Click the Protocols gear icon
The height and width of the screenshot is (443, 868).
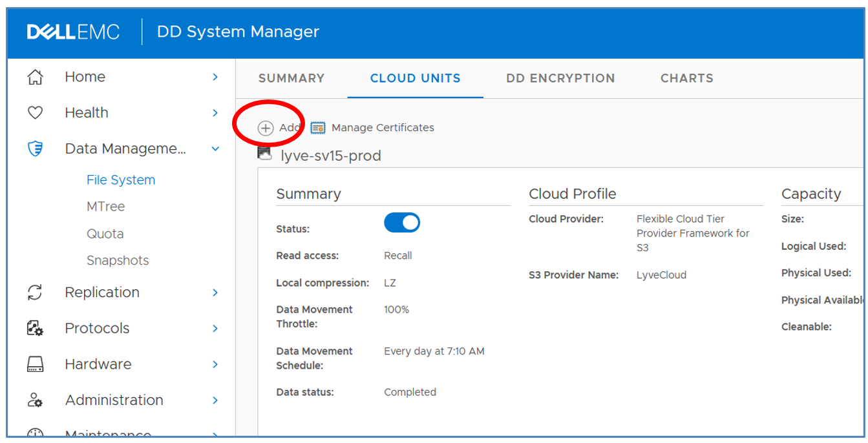tap(35, 329)
